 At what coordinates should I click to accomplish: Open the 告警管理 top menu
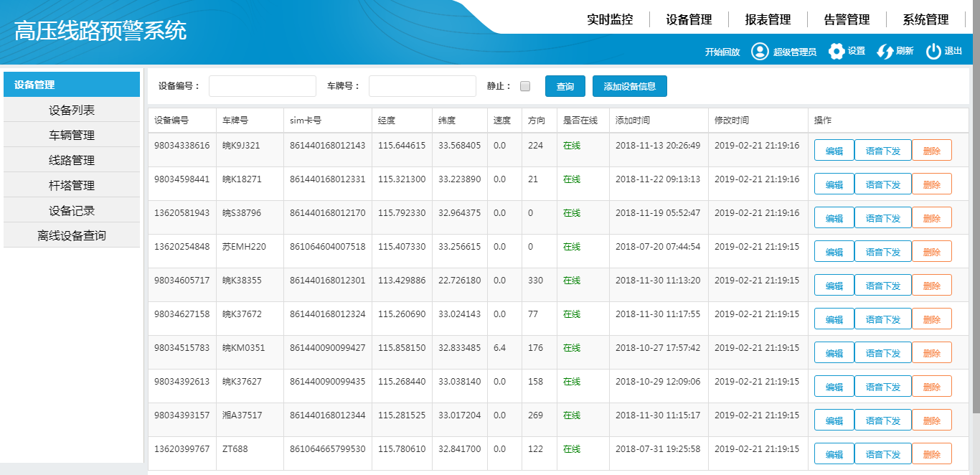[847, 19]
